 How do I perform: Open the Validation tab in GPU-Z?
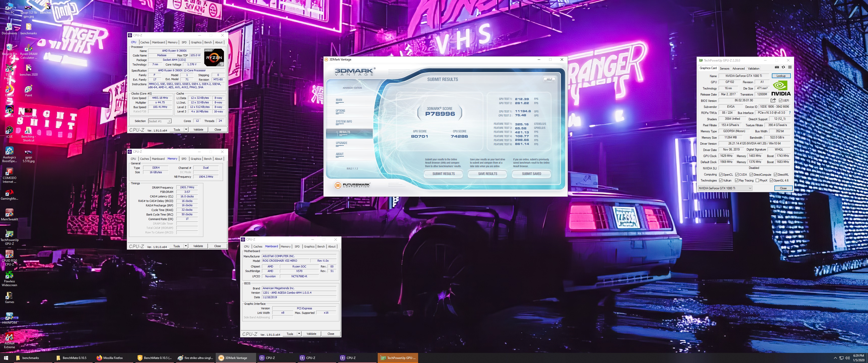click(753, 68)
